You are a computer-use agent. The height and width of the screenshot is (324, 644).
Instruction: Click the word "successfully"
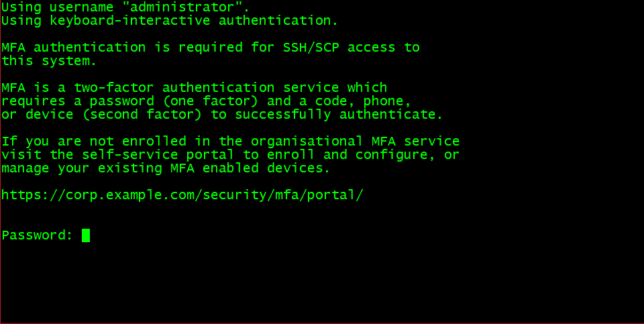(282, 115)
